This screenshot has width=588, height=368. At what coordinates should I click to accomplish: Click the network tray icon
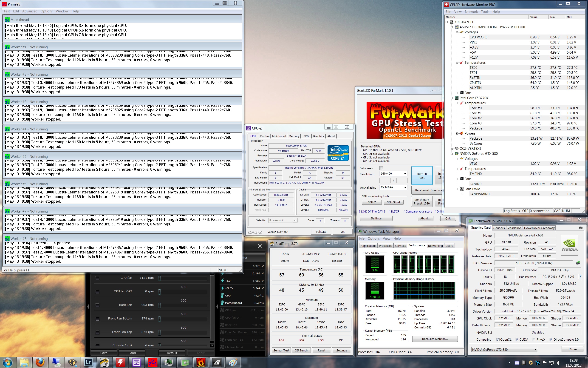(551, 363)
